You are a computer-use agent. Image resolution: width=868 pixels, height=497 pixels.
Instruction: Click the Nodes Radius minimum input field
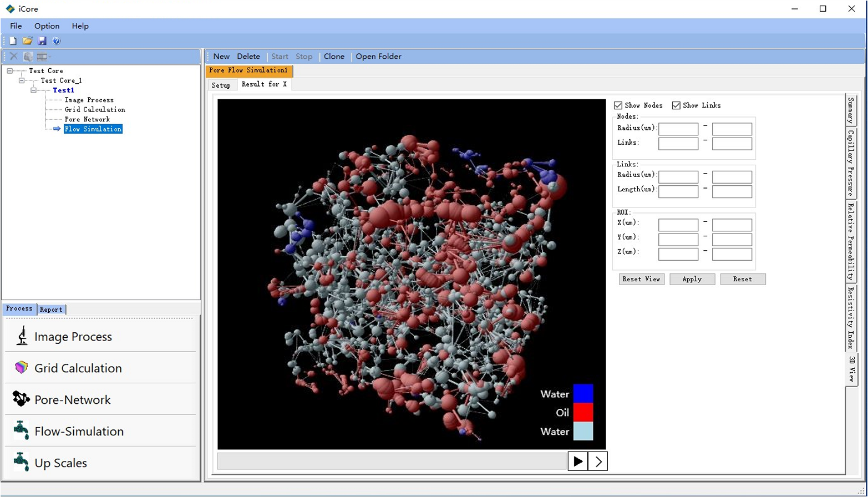(x=678, y=129)
